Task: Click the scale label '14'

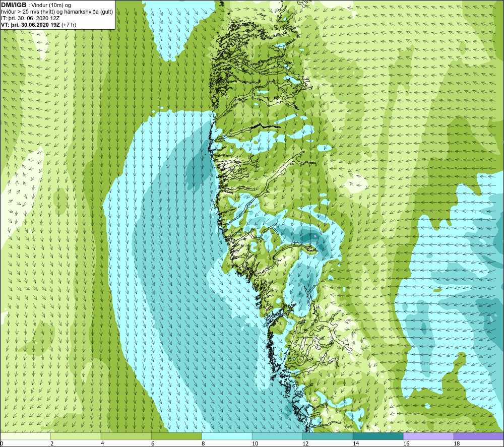Action: (356, 444)
